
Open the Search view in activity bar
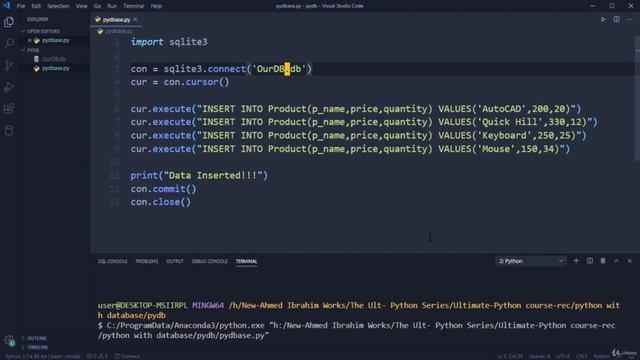[9, 43]
